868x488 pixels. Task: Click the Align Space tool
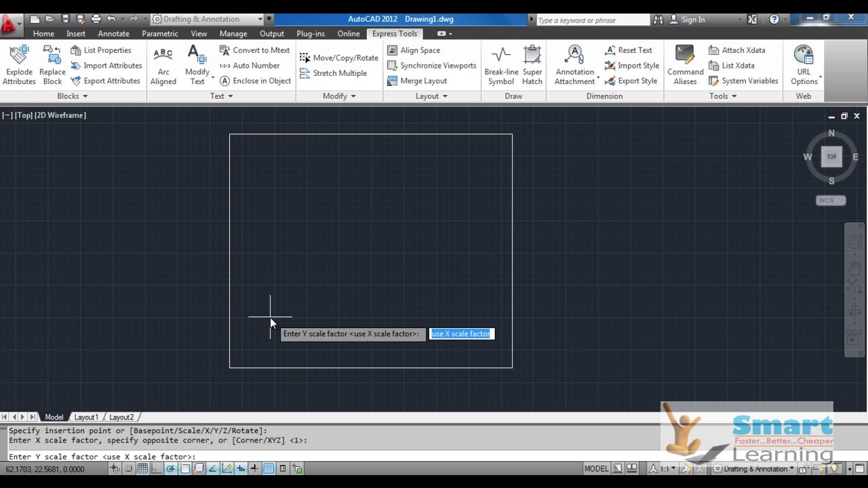pyautogui.click(x=414, y=50)
